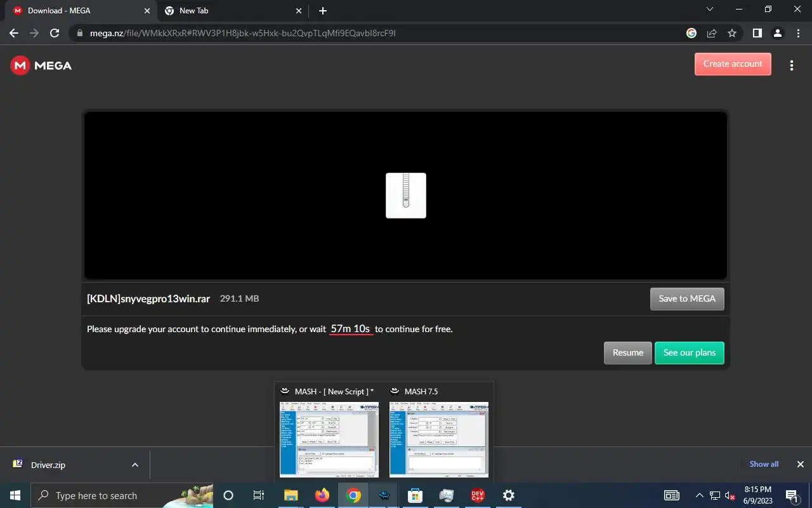Image resolution: width=812 pixels, height=508 pixels.
Task: Switch to Download - MEGA tab
Action: tap(81, 11)
